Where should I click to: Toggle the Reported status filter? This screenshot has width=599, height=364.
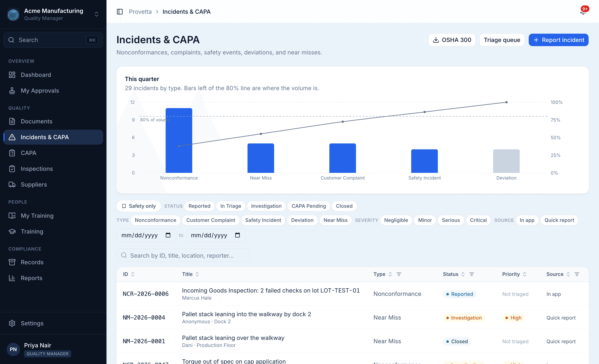click(x=199, y=206)
